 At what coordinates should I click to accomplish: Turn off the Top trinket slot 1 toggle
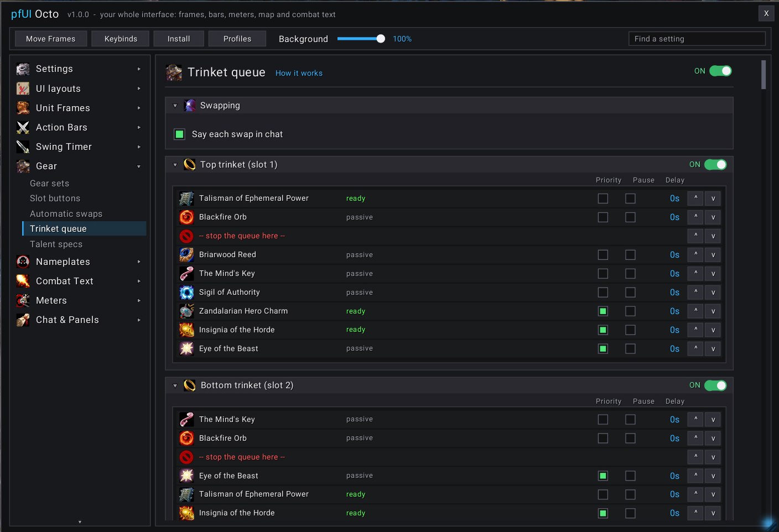[x=715, y=165]
